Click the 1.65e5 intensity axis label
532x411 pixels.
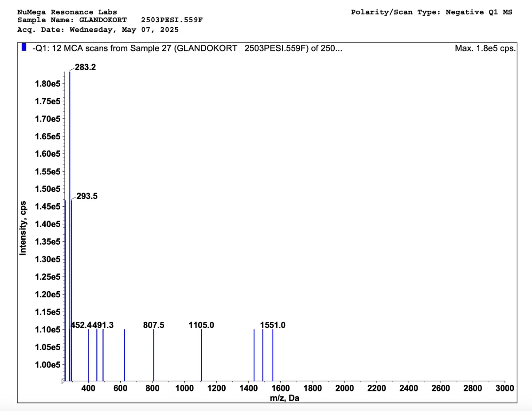[x=48, y=136]
